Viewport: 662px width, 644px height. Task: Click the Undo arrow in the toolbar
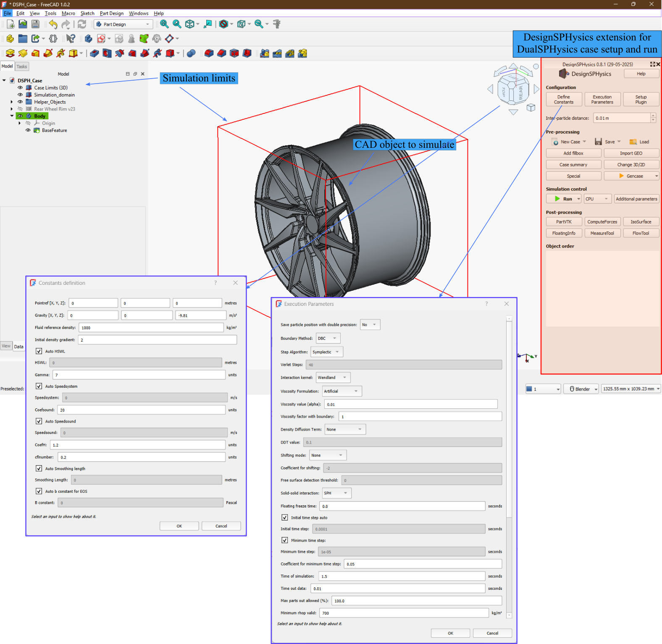click(x=53, y=24)
